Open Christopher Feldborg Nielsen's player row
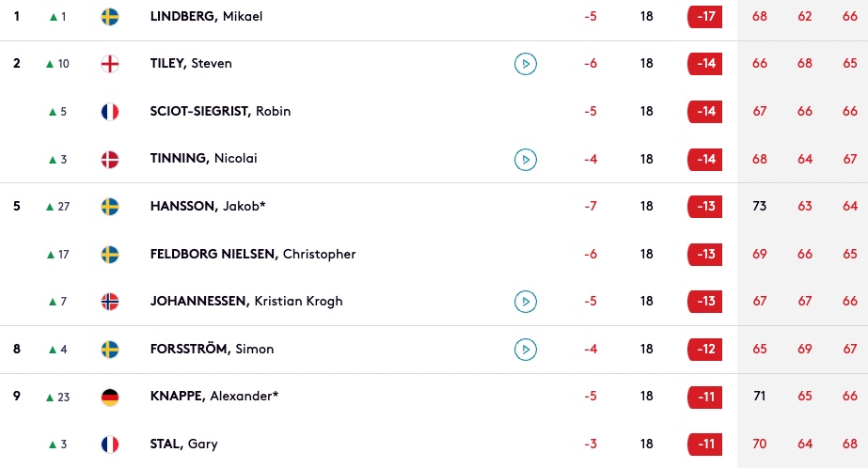 (434, 254)
